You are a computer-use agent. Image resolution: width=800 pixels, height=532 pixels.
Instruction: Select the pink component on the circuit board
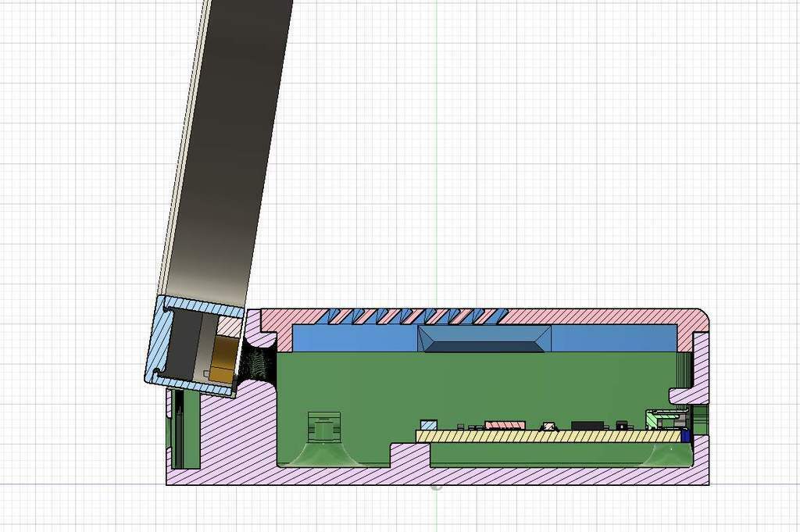pos(505,425)
